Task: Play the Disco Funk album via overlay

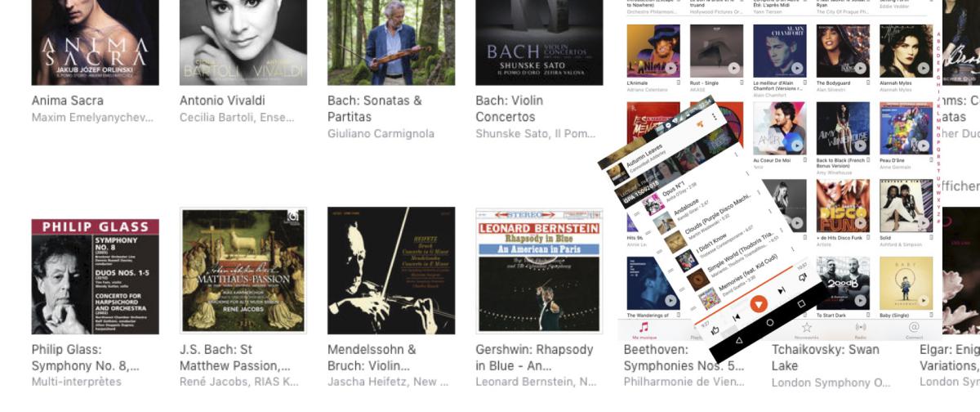Action: coord(860,222)
